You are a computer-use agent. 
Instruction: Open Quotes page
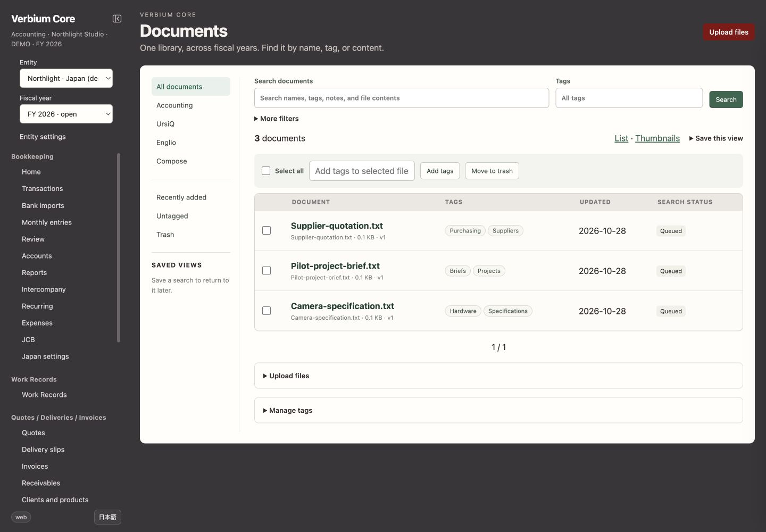pos(34,433)
